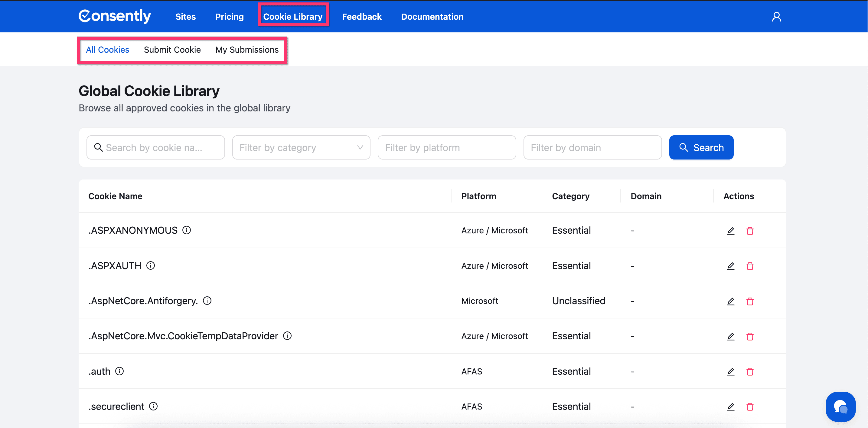
Task: Expand the Filter by category dropdown
Action: [x=301, y=147]
